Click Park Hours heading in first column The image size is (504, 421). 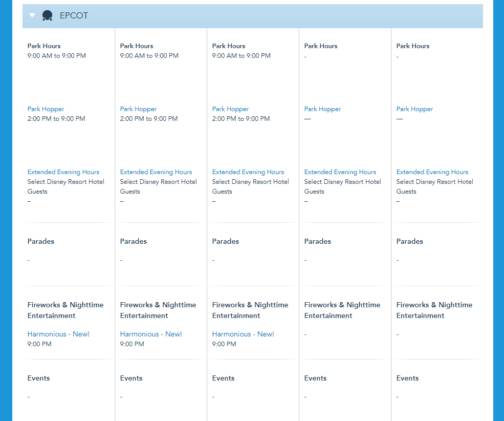44,46
